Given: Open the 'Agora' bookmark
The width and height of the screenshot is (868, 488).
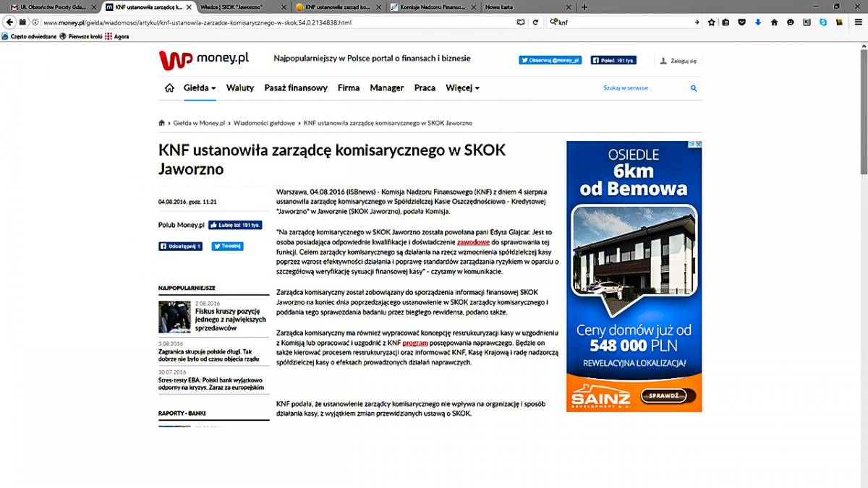Looking at the screenshot, I should tap(117, 36).
